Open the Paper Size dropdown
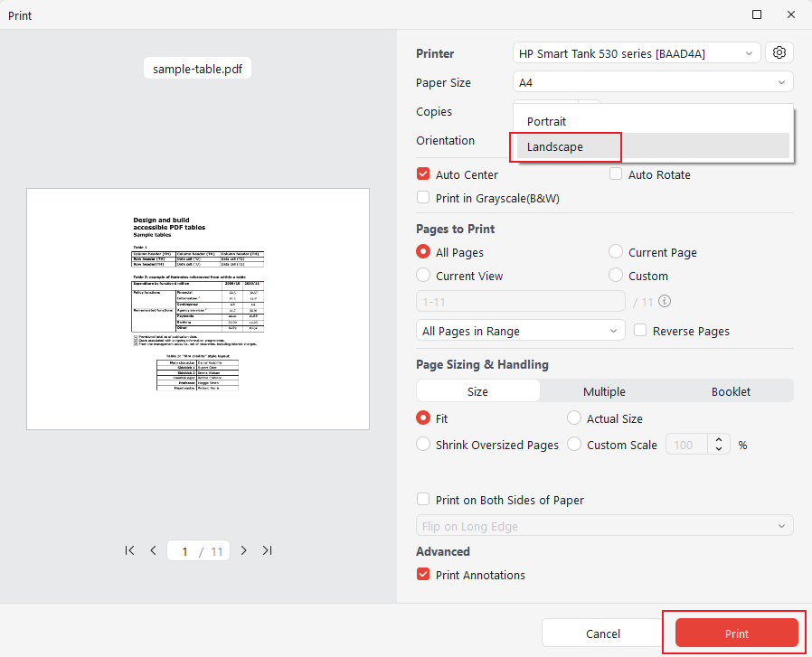Viewport: 812px width, 657px height. click(x=652, y=81)
